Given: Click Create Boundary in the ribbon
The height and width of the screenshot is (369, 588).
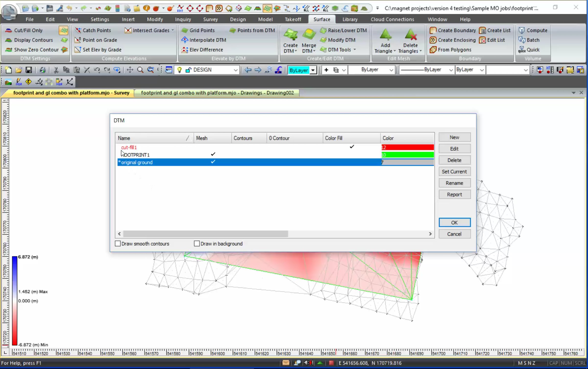Looking at the screenshot, I should [453, 30].
